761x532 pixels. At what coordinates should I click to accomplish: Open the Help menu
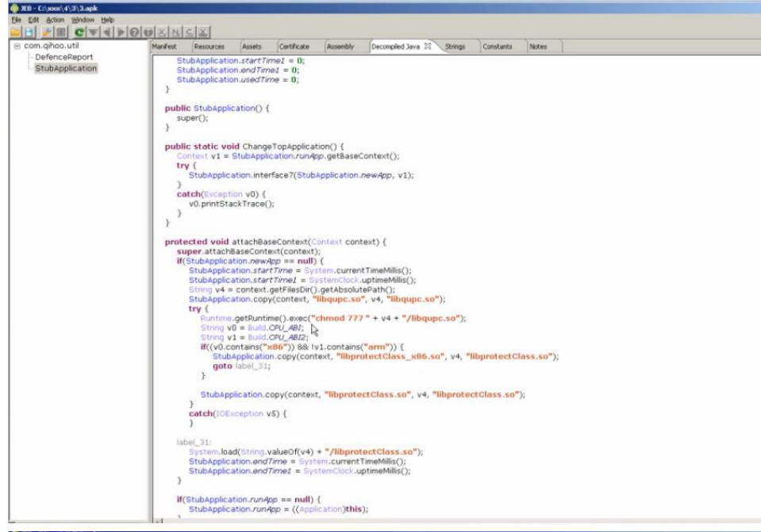coord(107,20)
